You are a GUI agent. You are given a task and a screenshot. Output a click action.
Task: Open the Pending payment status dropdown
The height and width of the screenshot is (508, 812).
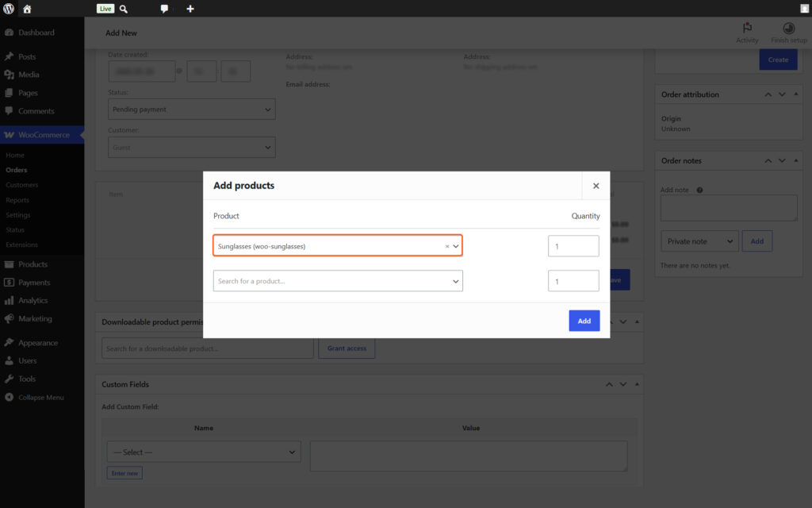[192, 110]
